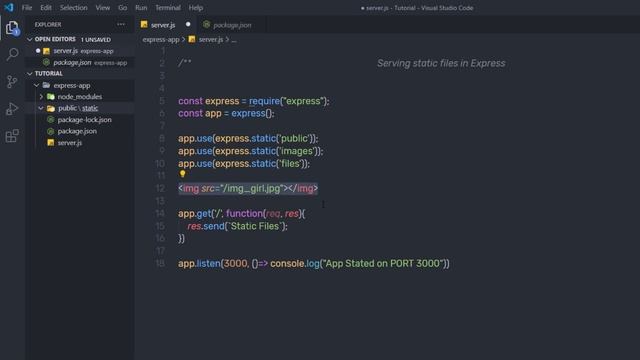Open the Edit menu
Screen dimensions: 640x360
[x=46, y=8]
